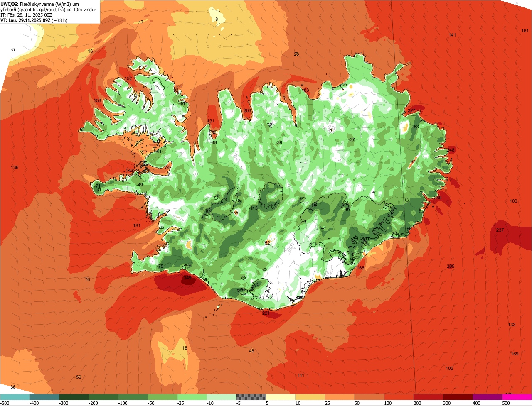532x406 pixels.
Task: Pick the light teal -500 to -400 legend swatch
Action: click(x=15, y=397)
